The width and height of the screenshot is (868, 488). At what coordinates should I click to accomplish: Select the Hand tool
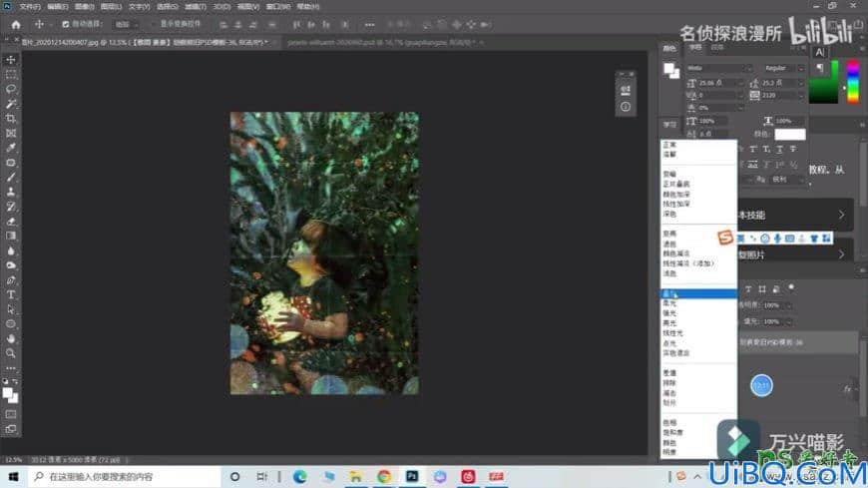11,338
